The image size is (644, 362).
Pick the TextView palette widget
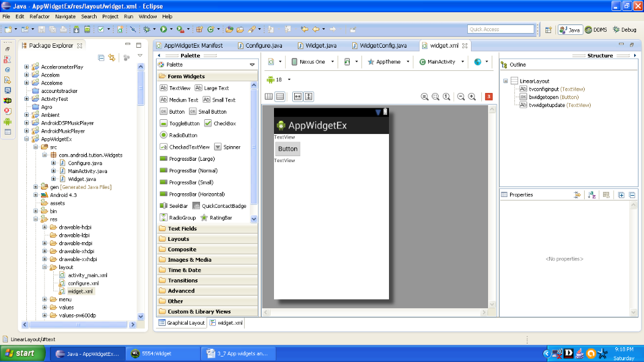click(x=175, y=88)
